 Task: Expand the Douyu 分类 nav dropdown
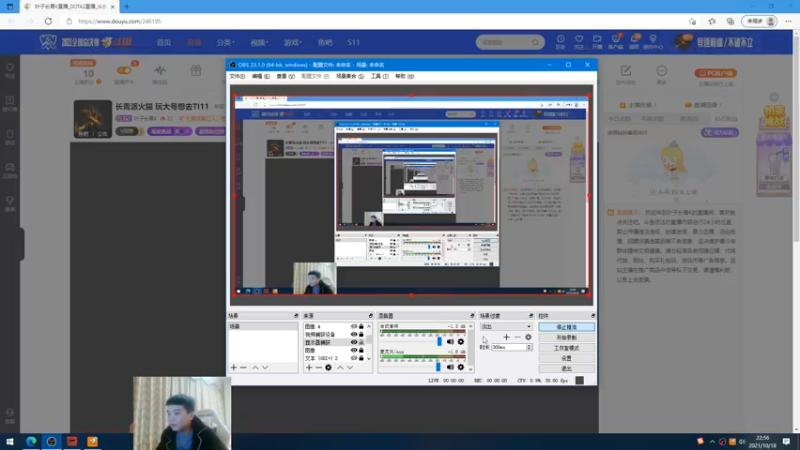(x=225, y=42)
